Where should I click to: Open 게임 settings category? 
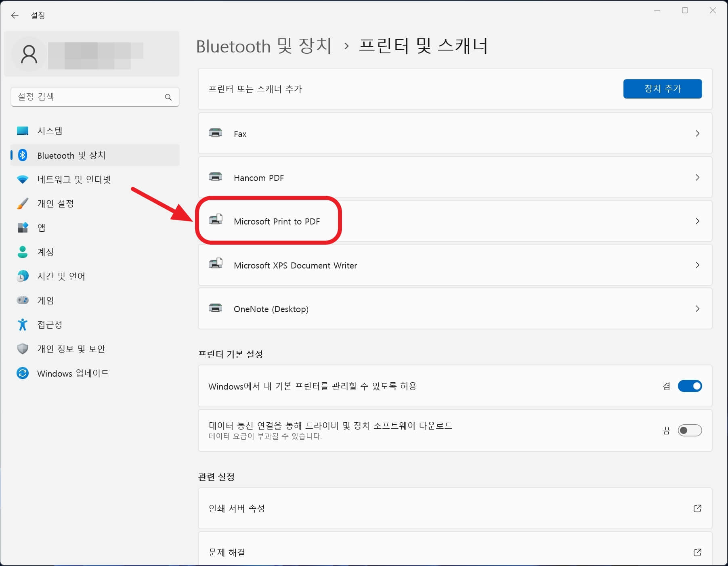pos(95,300)
